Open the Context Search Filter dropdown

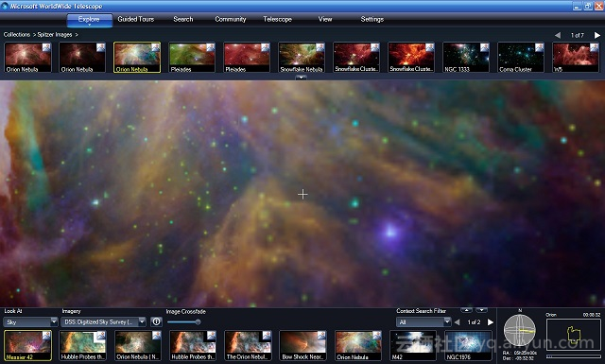pyautogui.click(x=423, y=321)
